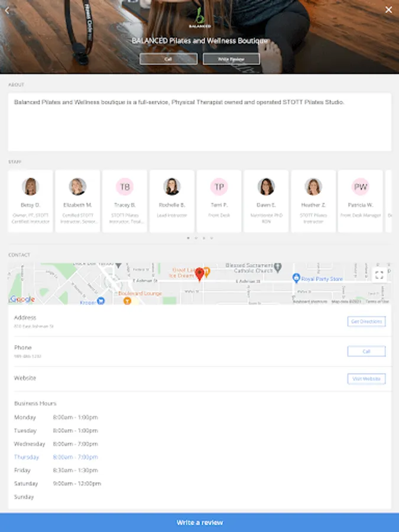399x532 pixels.
Task: Click the Call button beside Phone
Action: [366, 351]
